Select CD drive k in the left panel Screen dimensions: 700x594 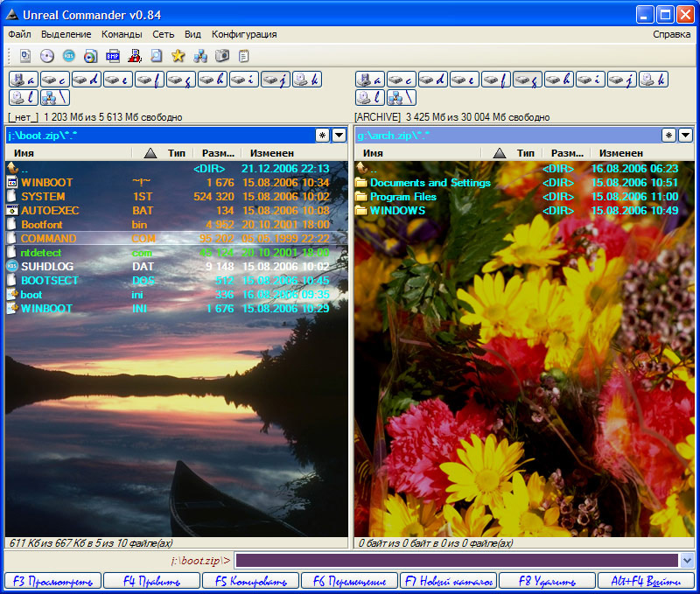pos(307,80)
